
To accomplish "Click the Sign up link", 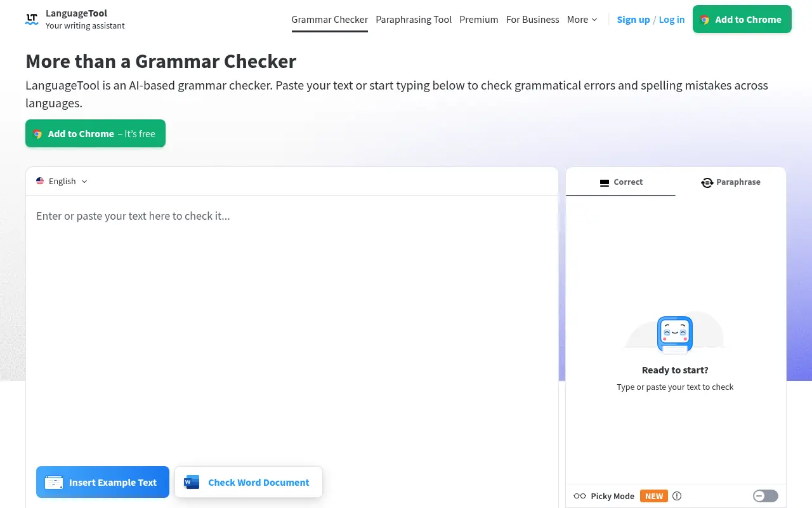I will [x=632, y=20].
